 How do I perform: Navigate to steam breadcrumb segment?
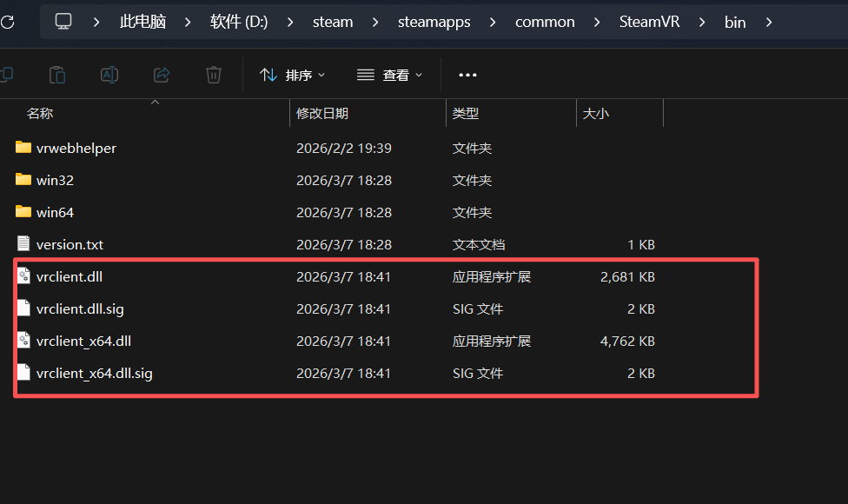pos(333,23)
